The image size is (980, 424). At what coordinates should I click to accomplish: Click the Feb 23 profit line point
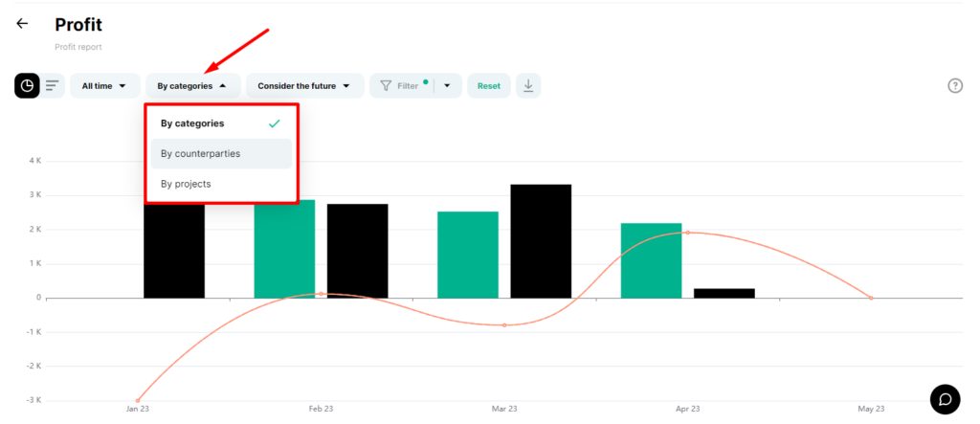point(322,294)
